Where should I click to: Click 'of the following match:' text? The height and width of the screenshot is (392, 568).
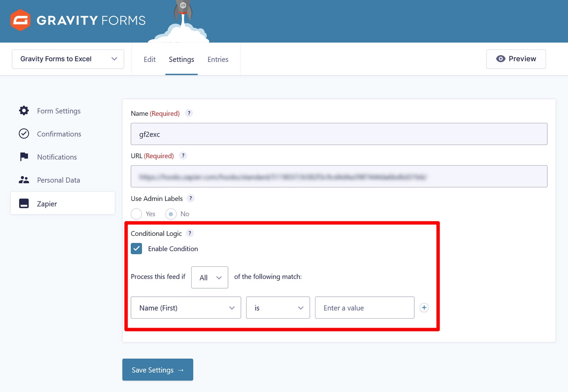[268, 277]
